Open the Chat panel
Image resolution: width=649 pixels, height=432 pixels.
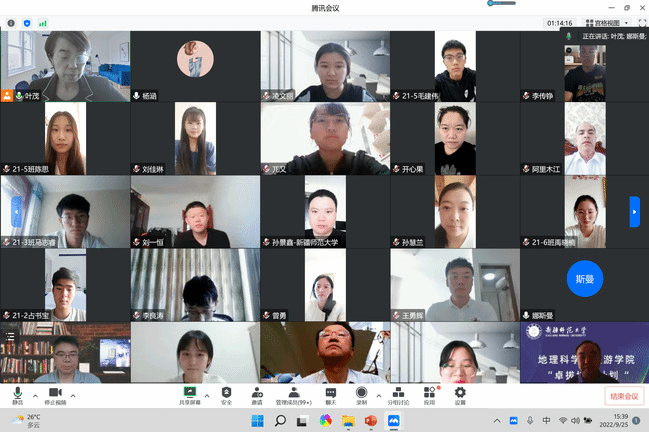(330, 393)
